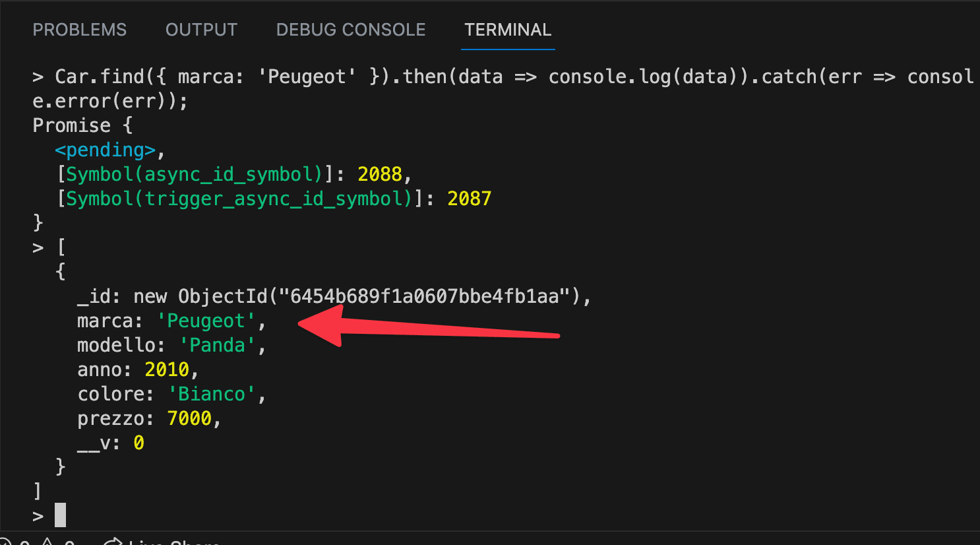Click the anno value 2010
The image size is (980, 545).
(x=167, y=369)
